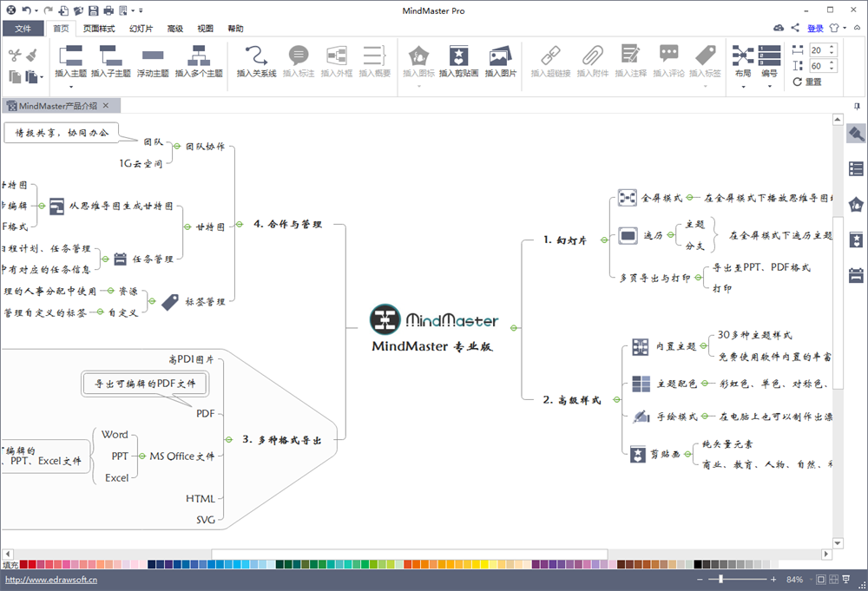
Task: Open the outline list panel in right sidebar
Action: (856, 168)
